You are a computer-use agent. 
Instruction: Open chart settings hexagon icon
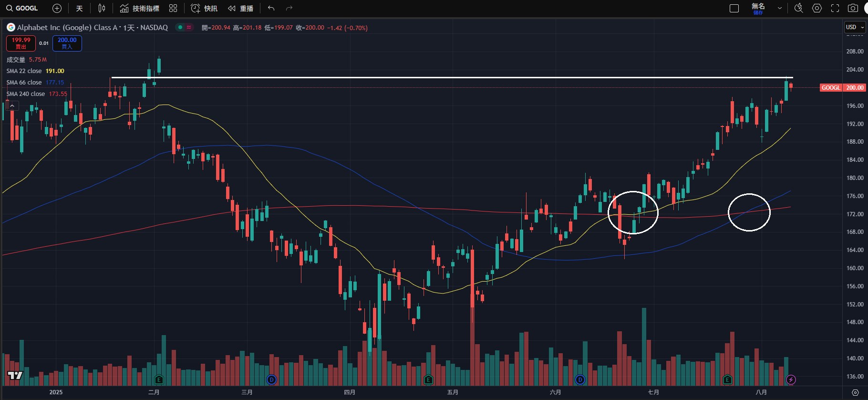coord(817,8)
